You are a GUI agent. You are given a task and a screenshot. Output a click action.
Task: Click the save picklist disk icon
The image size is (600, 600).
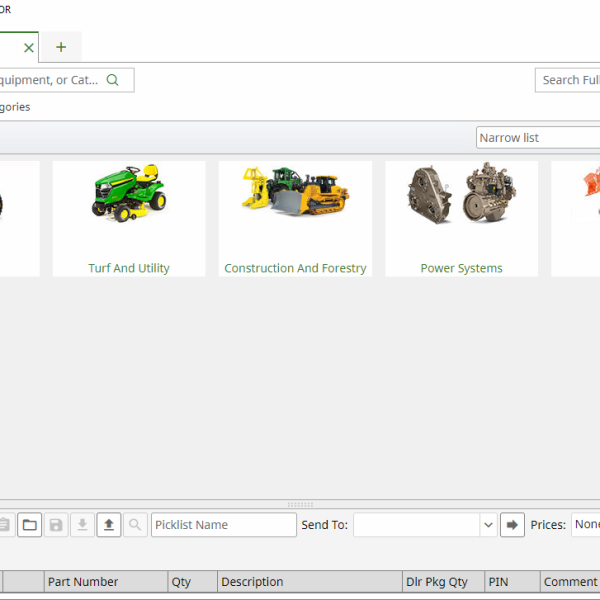[x=56, y=525]
